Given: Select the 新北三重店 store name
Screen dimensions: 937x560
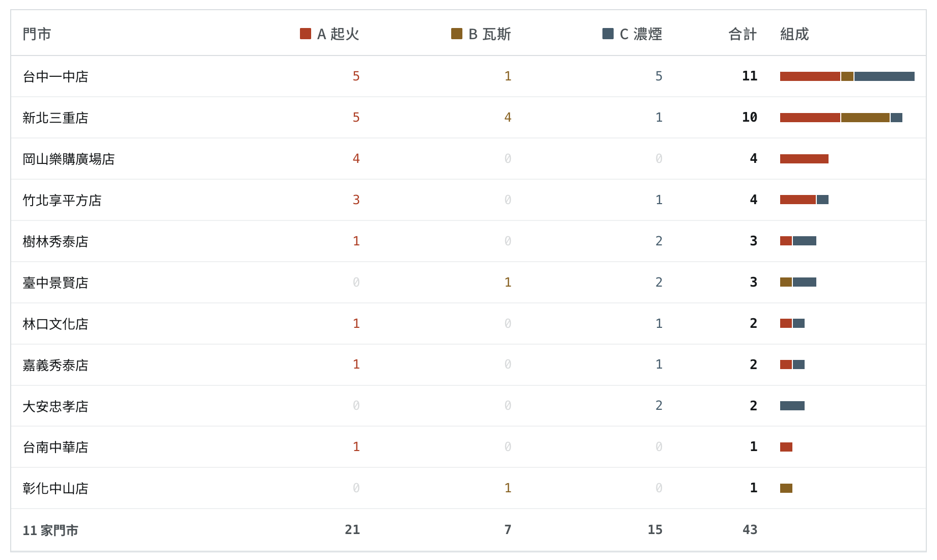Looking at the screenshot, I should coord(56,118).
